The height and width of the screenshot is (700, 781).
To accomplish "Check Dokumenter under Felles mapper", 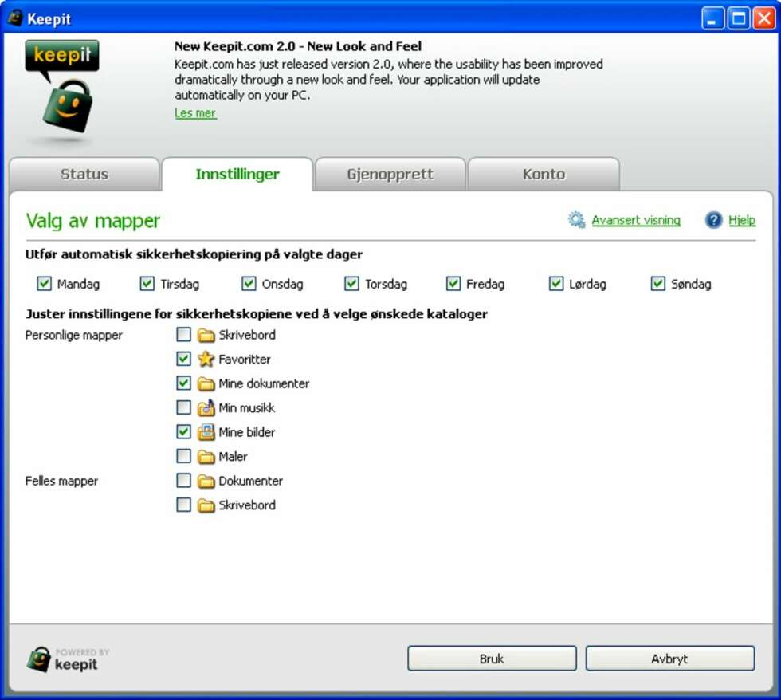I will (183, 480).
